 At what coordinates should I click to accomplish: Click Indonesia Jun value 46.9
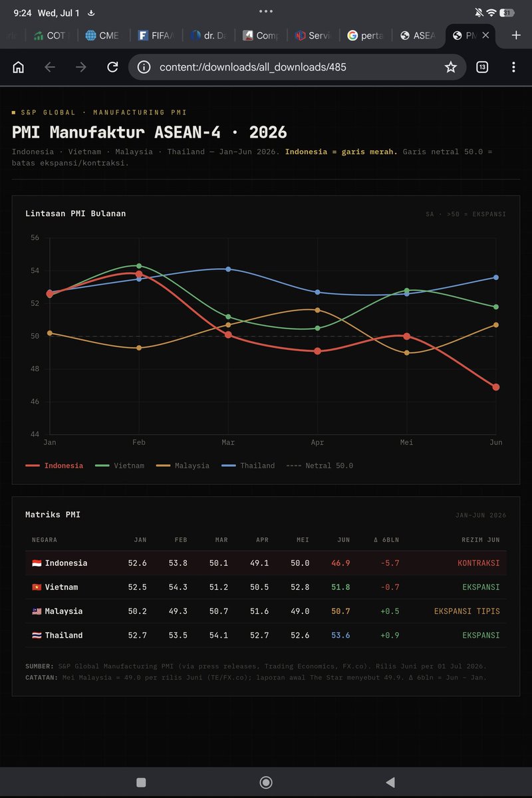point(340,563)
